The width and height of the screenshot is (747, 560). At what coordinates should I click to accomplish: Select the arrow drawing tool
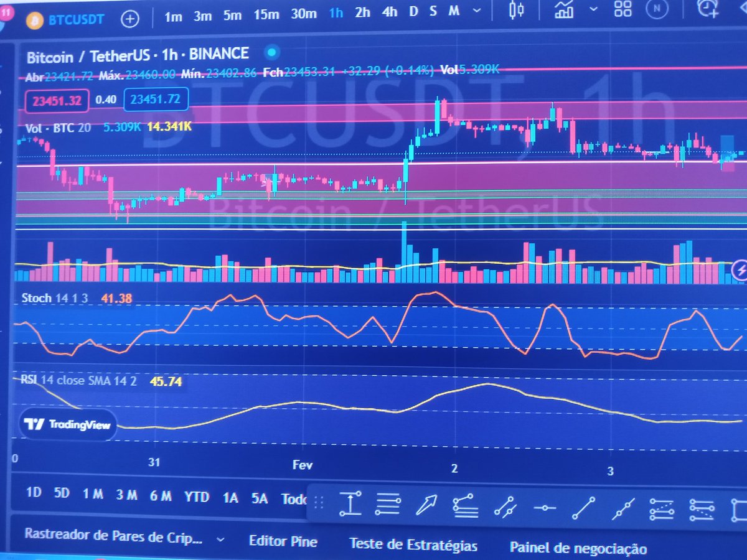[426, 505]
